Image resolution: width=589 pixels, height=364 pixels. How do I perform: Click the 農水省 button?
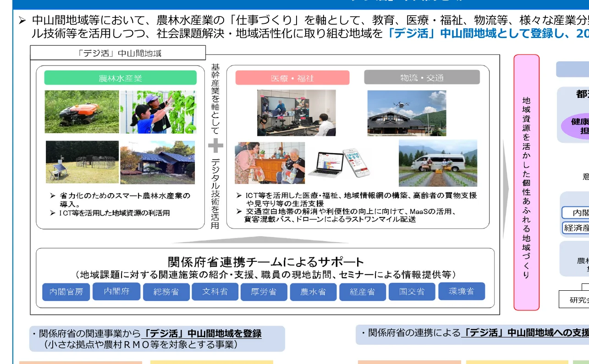pyautogui.click(x=313, y=292)
